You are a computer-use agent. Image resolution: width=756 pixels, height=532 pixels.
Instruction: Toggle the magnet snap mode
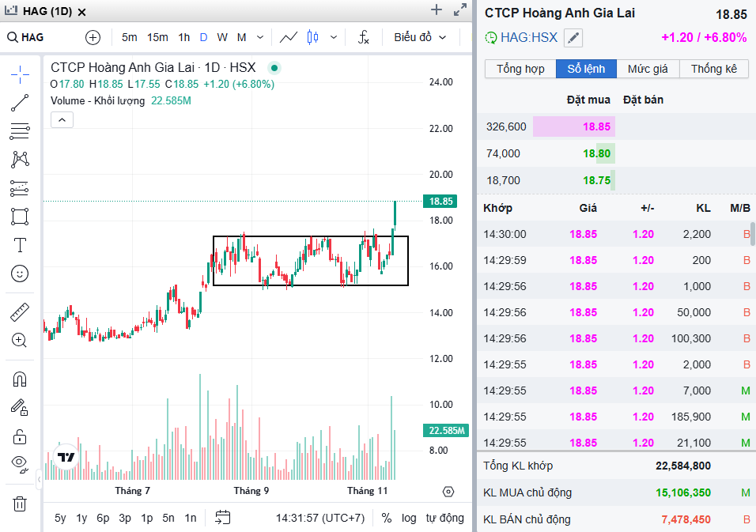(20, 379)
